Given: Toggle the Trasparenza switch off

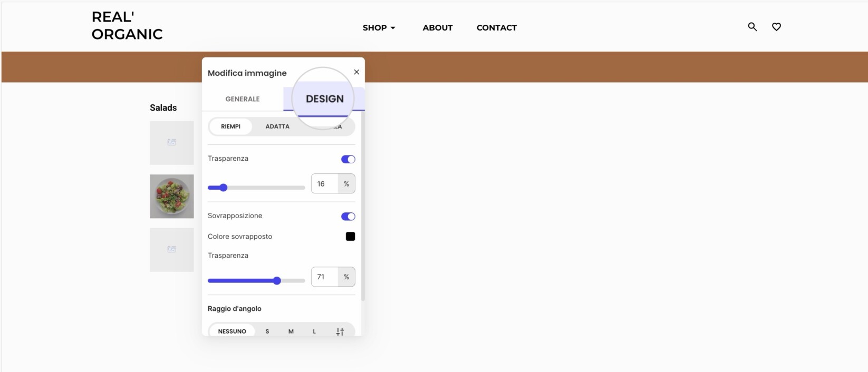Looking at the screenshot, I should (348, 159).
